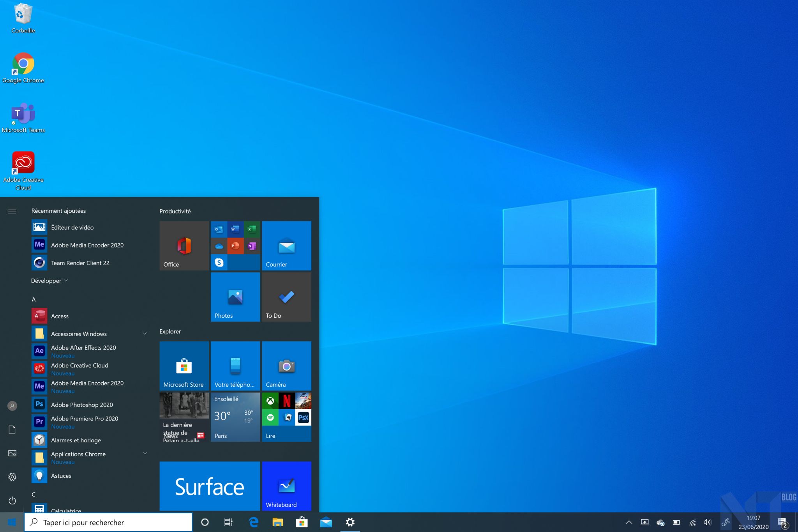Open the Microsoft Store tile
Image resolution: width=798 pixels, height=532 pixels.
coord(184,366)
